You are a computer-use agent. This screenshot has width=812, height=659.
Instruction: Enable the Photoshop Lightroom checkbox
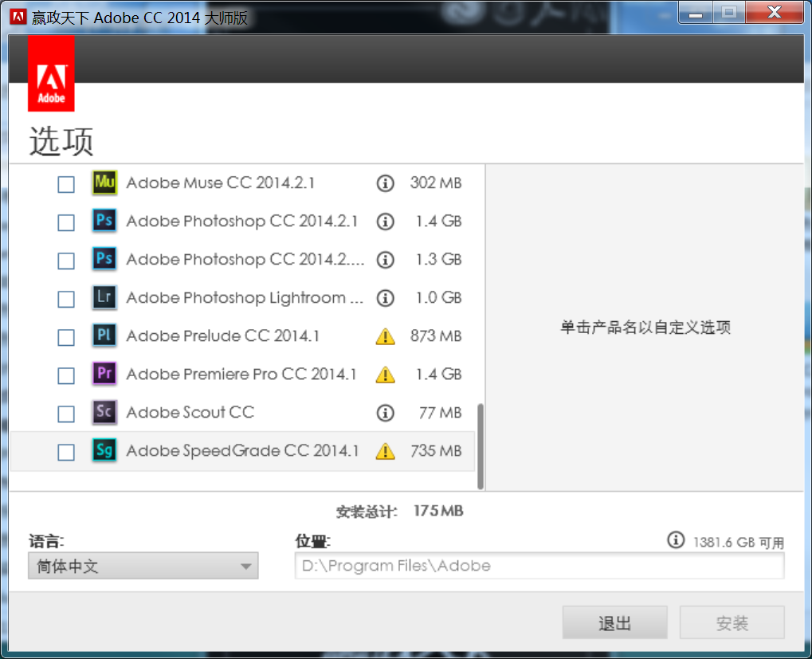click(x=66, y=299)
